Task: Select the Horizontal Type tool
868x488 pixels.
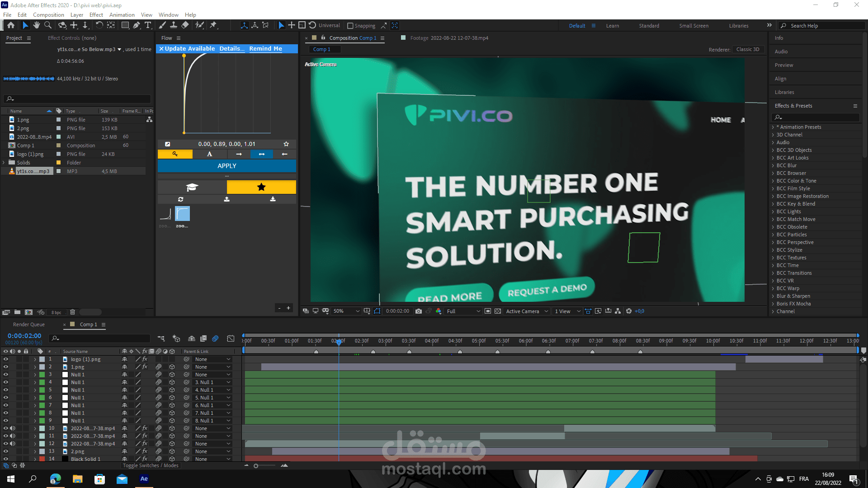Action: pos(148,25)
